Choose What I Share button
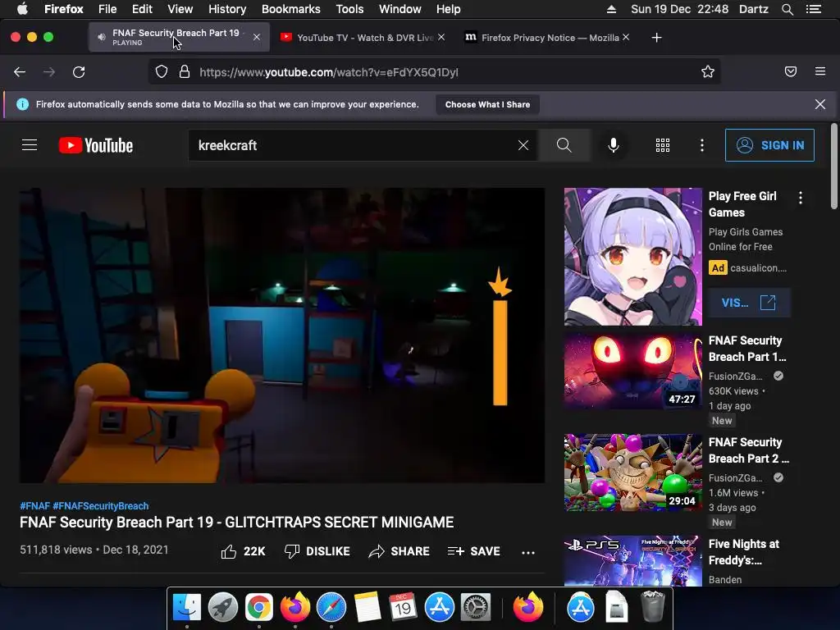 [487, 104]
